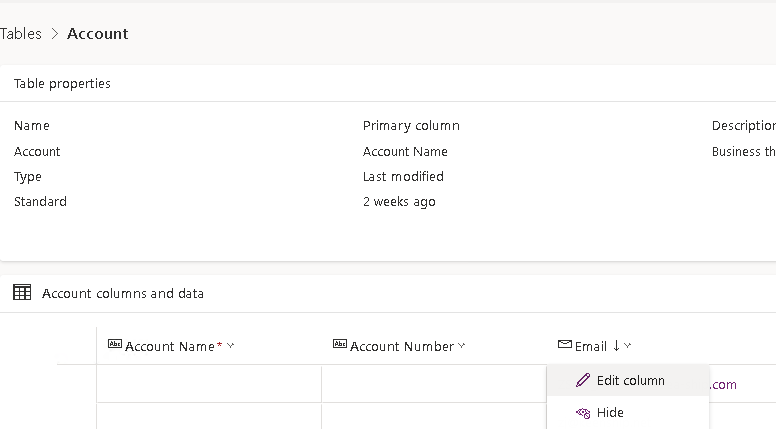Click the table grid icon beside Account columns and data
This screenshot has height=429, width=776.
tap(22, 293)
